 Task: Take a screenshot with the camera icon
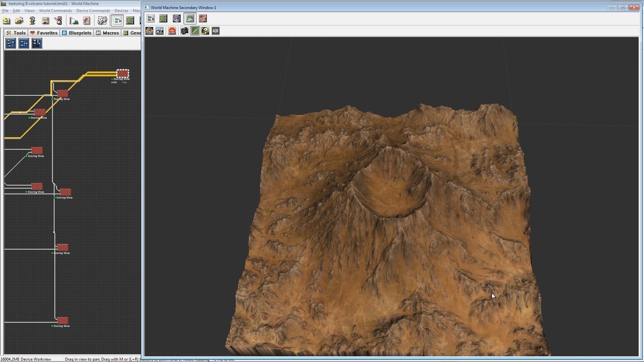(x=185, y=31)
